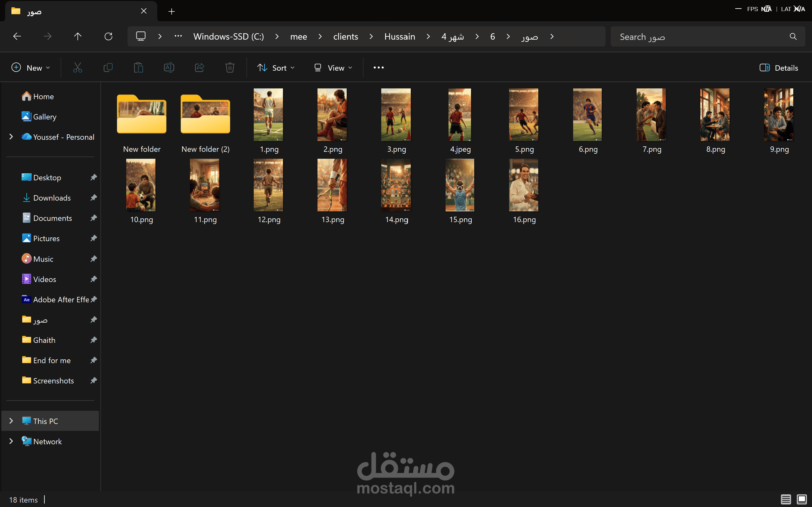Click the Cut scissors icon in toolbar
Image resolution: width=812 pixels, height=507 pixels.
(77, 68)
